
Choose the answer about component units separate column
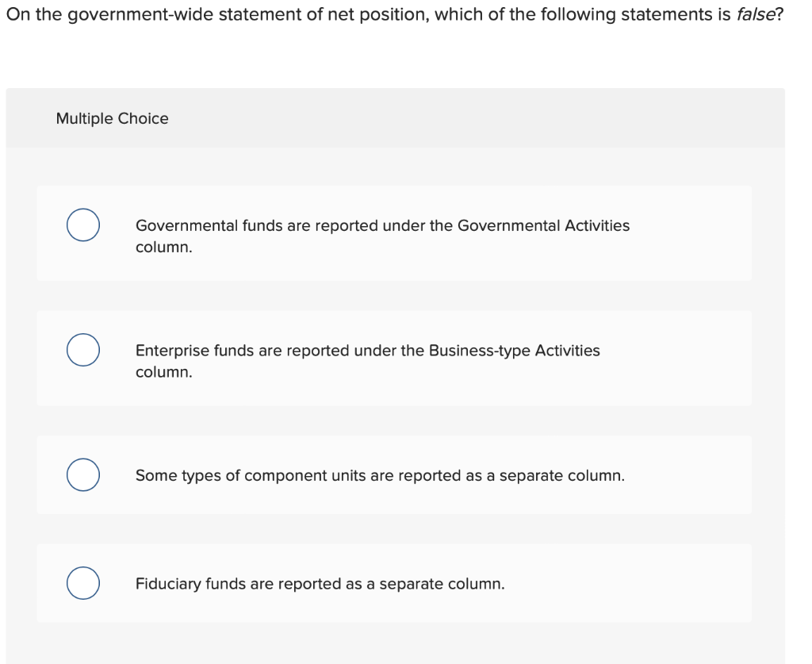[381, 475]
